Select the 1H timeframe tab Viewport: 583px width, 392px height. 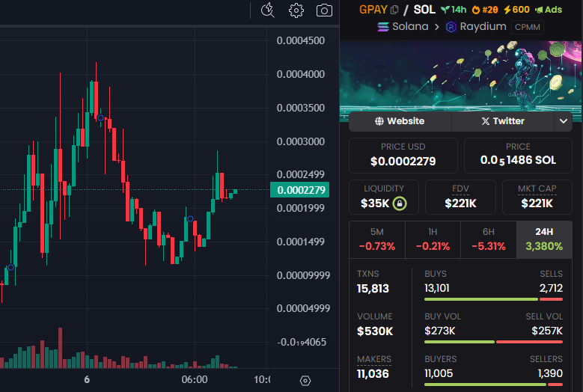pyautogui.click(x=433, y=239)
